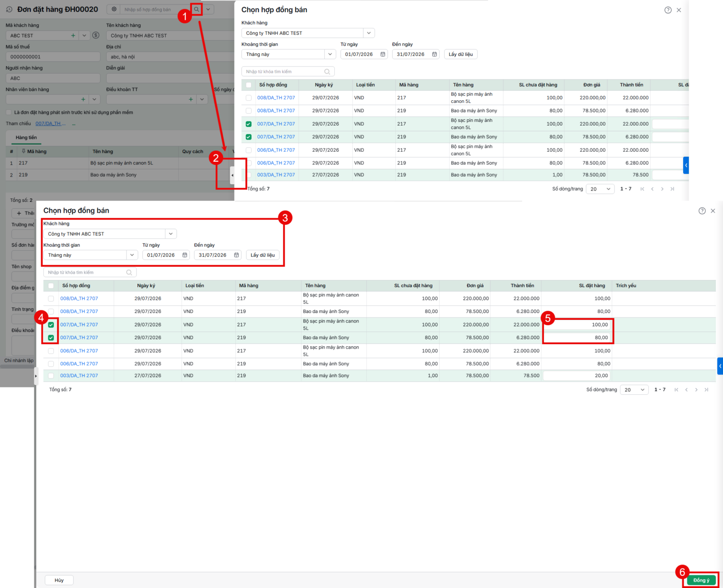Click the search icon in Nhập số hợp đồng bán

click(197, 9)
